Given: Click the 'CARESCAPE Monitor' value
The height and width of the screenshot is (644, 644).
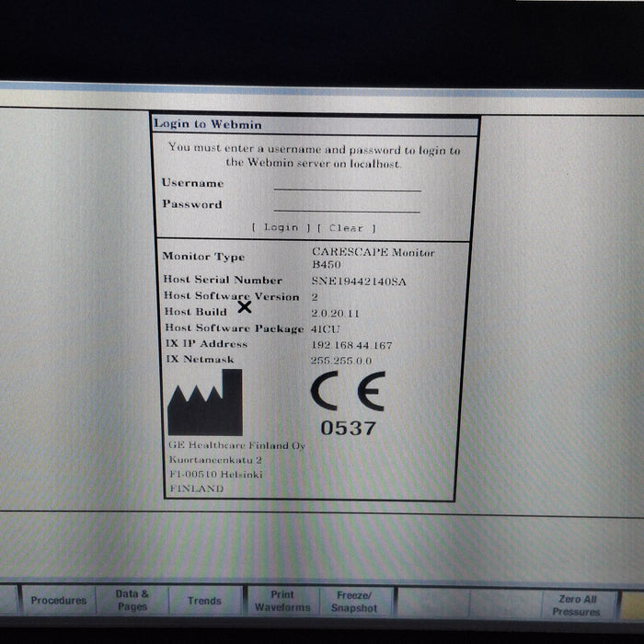Looking at the screenshot, I should (x=373, y=252).
